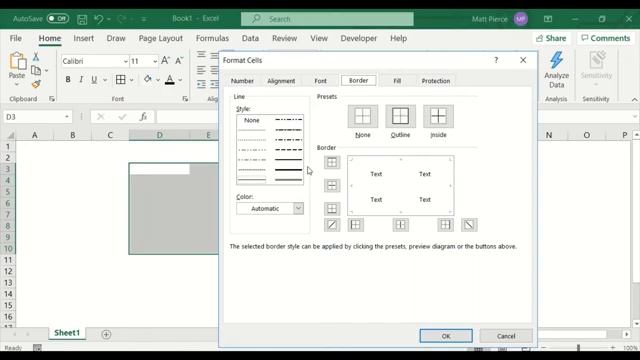
Task: Toggle the right border button
Action: 445,225
